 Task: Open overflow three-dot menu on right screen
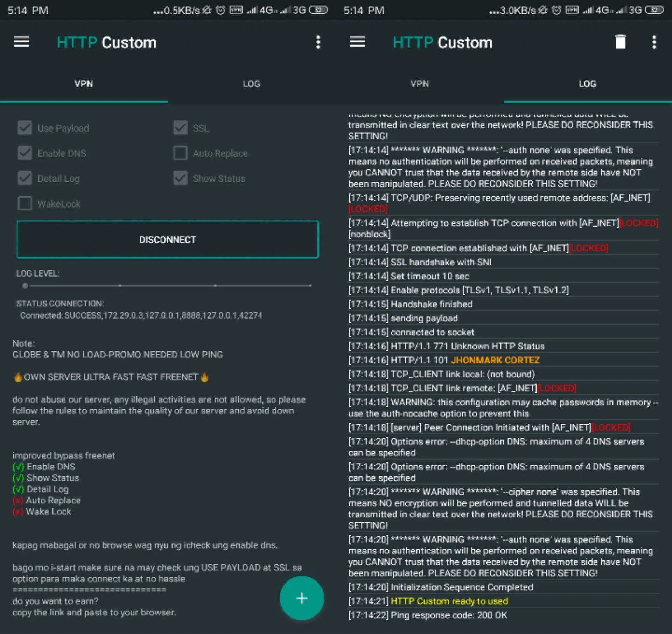[x=654, y=42]
